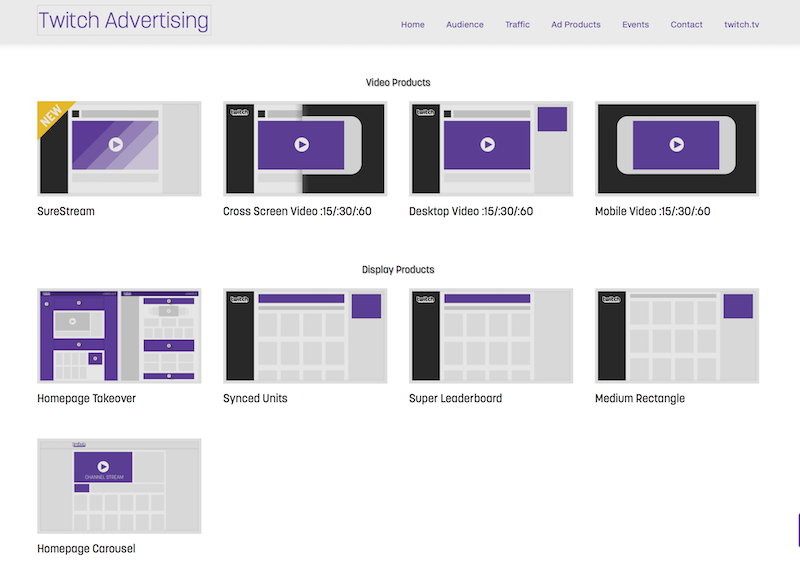The height and width of the screenshot is (562, 800).
Task: Click the Contact navigation link
Action: point(686,25)
